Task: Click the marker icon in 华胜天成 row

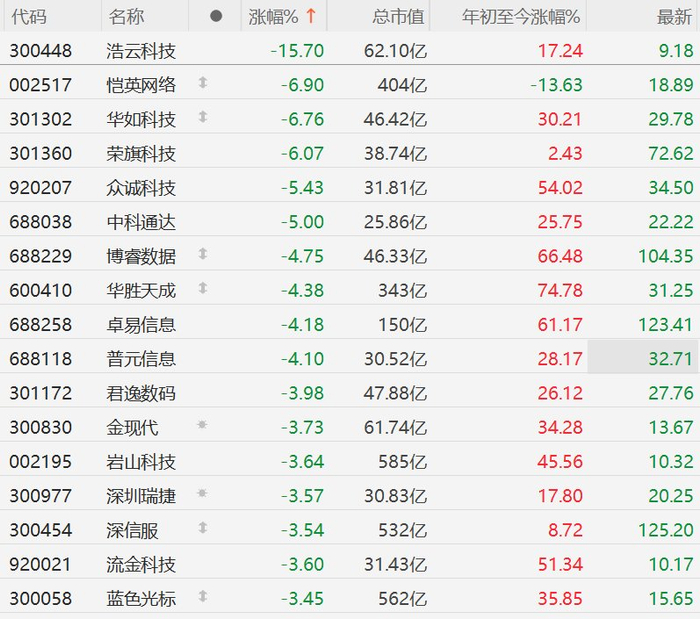Action: (x=203, y=288)
